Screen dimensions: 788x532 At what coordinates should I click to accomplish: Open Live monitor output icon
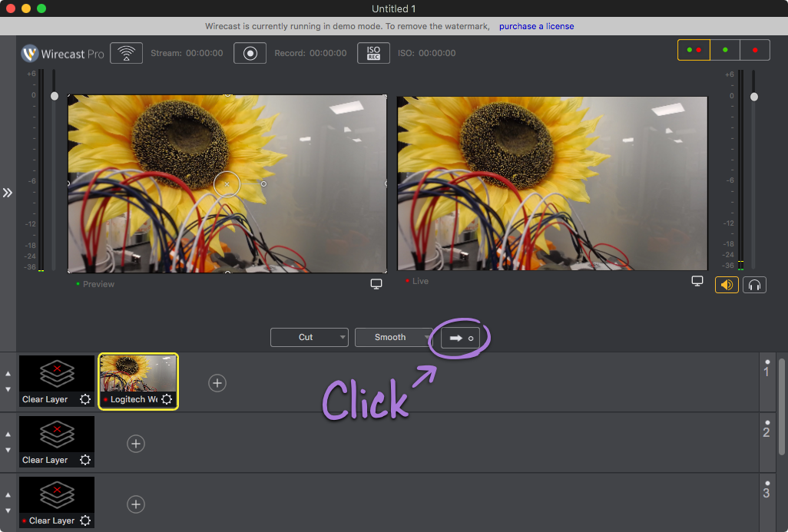[697, 281]
